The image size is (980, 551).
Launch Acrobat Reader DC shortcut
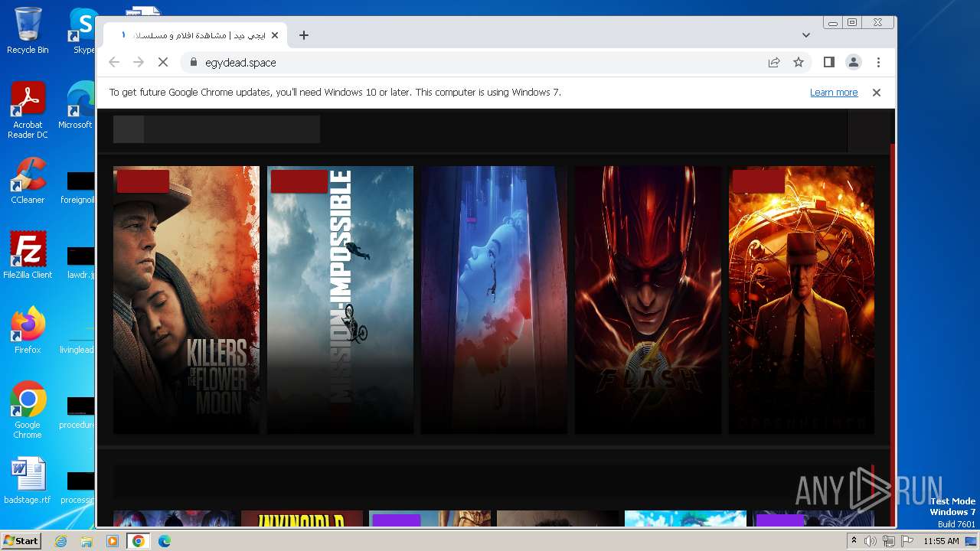(x=28, y=110)
